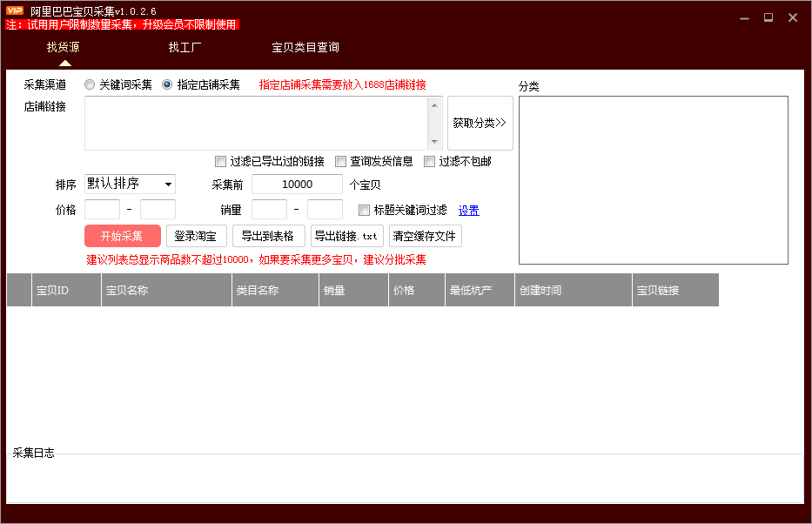
Task: Click the 获取分类>> button
Action: tap(480, 123)
